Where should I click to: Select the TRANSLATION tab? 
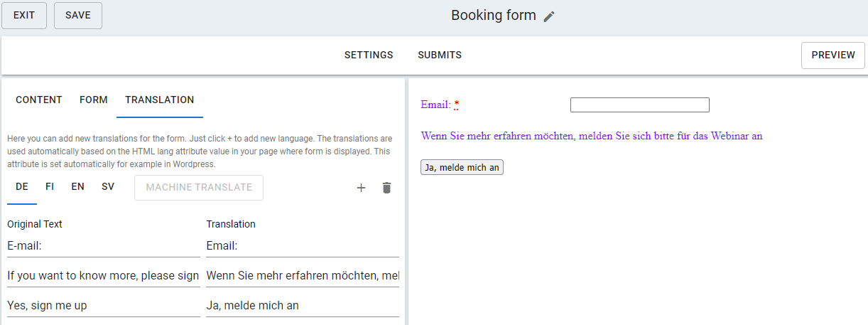click(160, 100)
